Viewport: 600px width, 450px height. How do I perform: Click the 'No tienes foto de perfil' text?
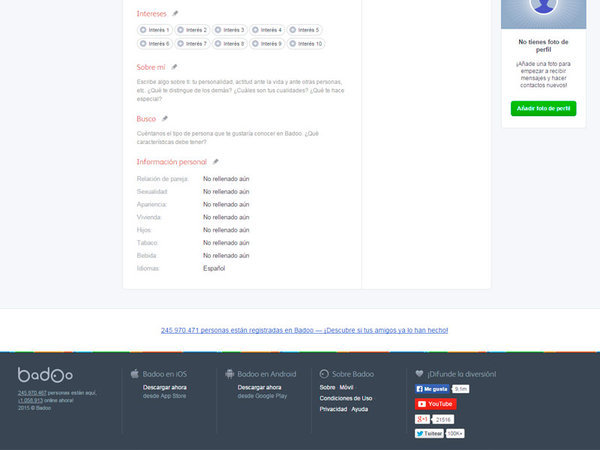point(543,46)
